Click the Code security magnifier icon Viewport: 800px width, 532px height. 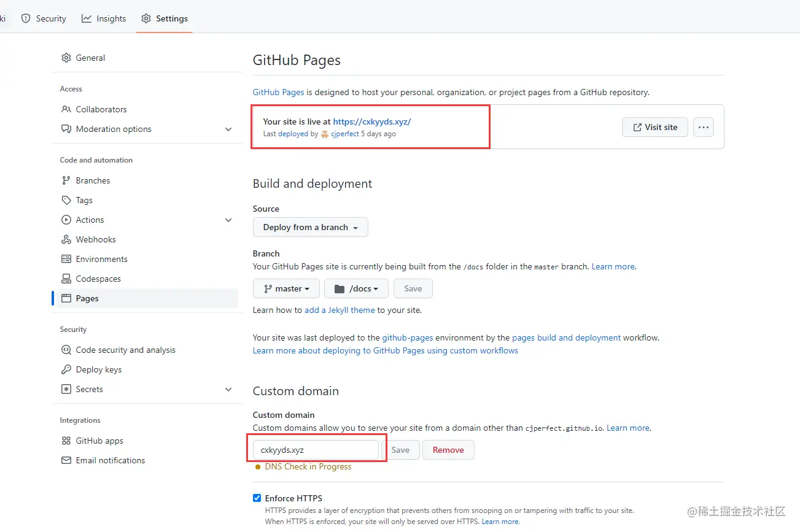pyautogui.click(x=66, y=350)
